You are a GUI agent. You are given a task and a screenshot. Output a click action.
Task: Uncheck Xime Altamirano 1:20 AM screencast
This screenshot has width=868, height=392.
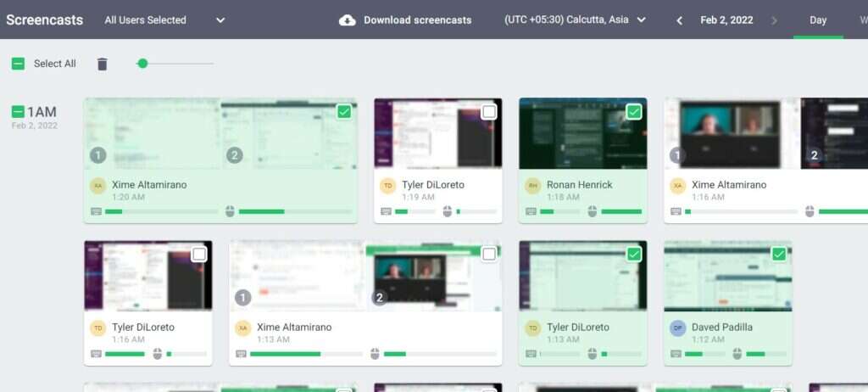344,112
